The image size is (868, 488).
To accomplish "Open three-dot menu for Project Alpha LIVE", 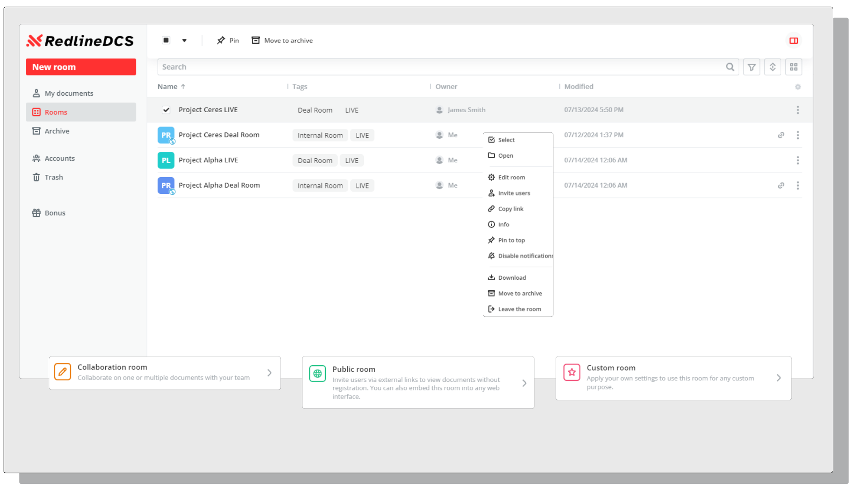I will tap(797, 160).
